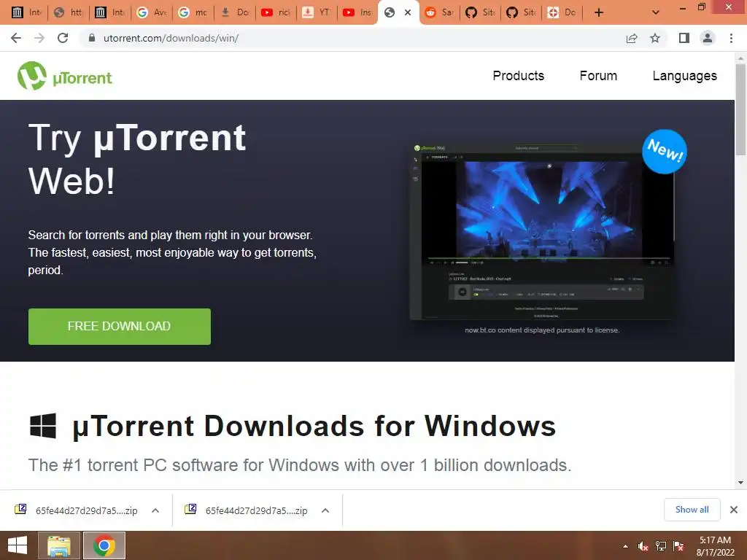
Task: Go back to the previous page
Action: 16,38
